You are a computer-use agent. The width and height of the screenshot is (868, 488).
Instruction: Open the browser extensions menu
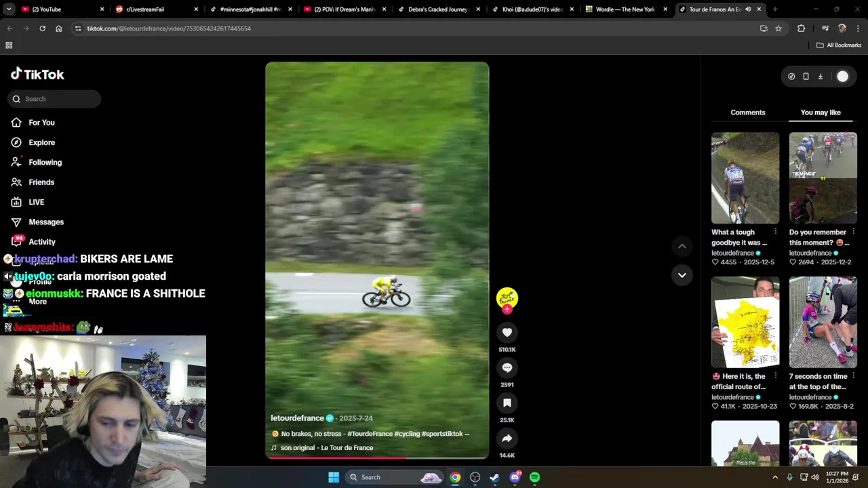click(x=801, y=28)
